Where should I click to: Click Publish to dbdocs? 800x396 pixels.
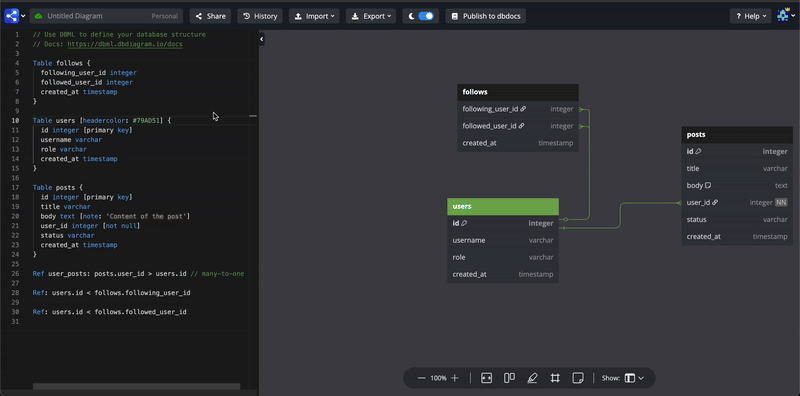486,16
